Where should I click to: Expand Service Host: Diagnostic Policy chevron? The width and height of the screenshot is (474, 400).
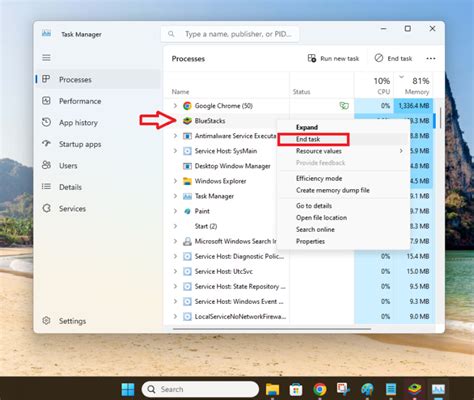[x=175, y=256]
